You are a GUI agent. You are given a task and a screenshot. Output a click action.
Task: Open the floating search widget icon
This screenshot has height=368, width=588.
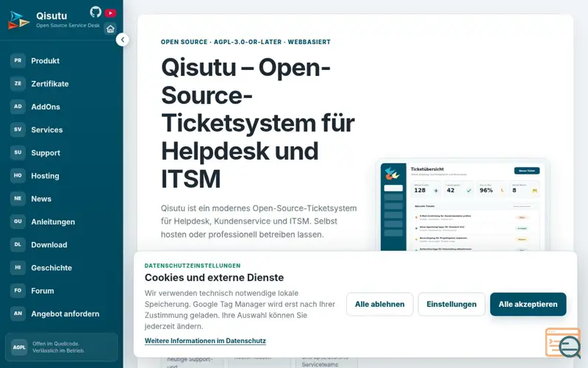(x=563, y=343)
